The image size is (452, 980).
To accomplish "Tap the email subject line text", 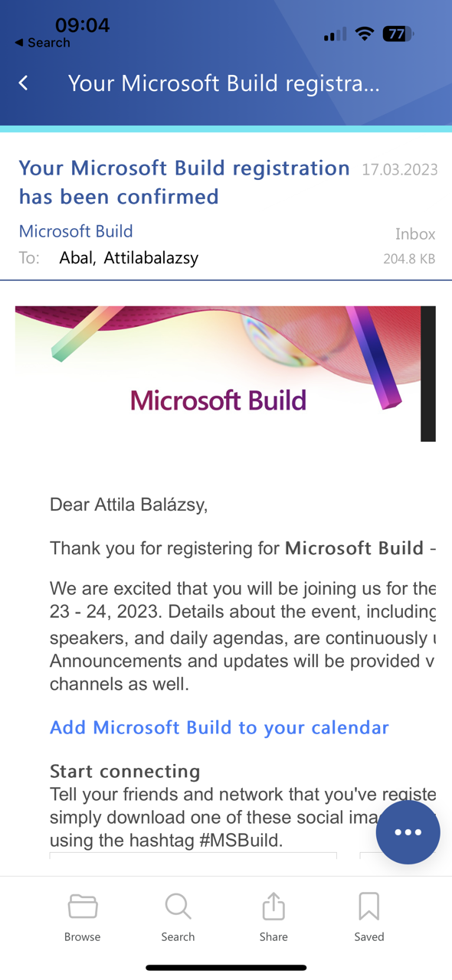I will (x=183, y=182).
